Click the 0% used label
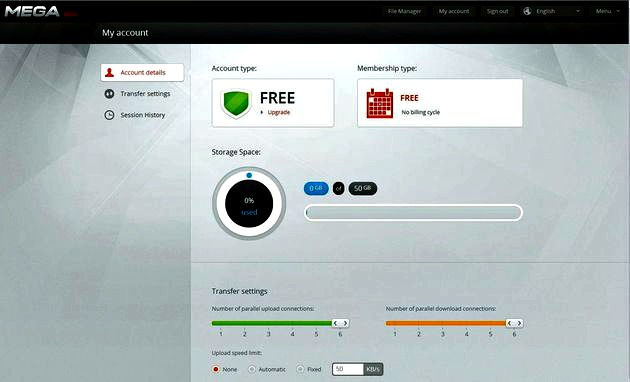 pos(249,206)
